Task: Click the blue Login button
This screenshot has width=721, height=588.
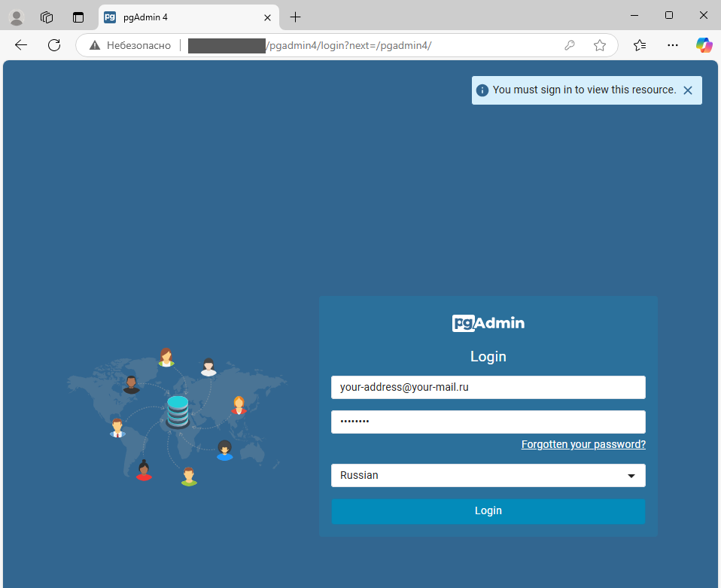Action: (x=488, y=511)
